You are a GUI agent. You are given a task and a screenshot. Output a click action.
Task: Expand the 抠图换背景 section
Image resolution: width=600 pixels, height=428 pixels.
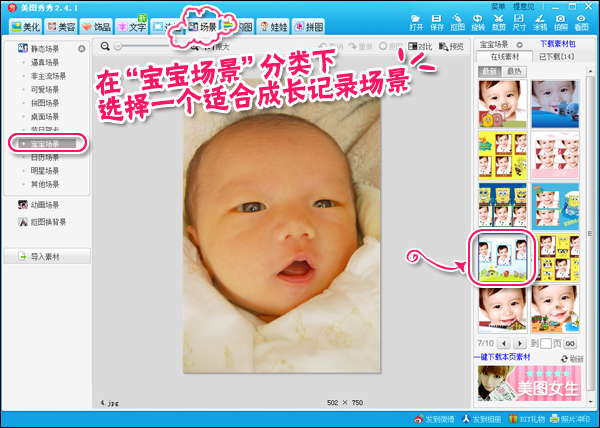(46, 221)
